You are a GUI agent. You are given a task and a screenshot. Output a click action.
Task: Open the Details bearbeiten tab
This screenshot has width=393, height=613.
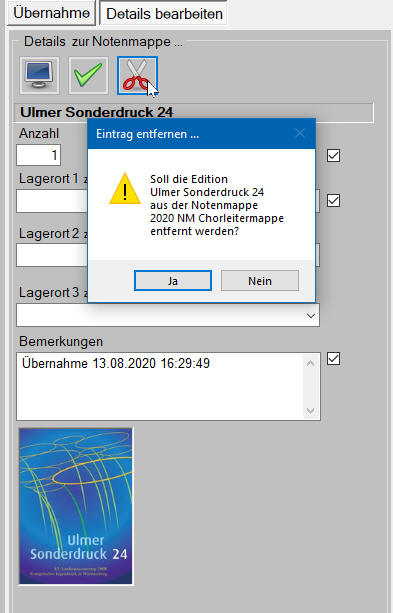[164, 14]
